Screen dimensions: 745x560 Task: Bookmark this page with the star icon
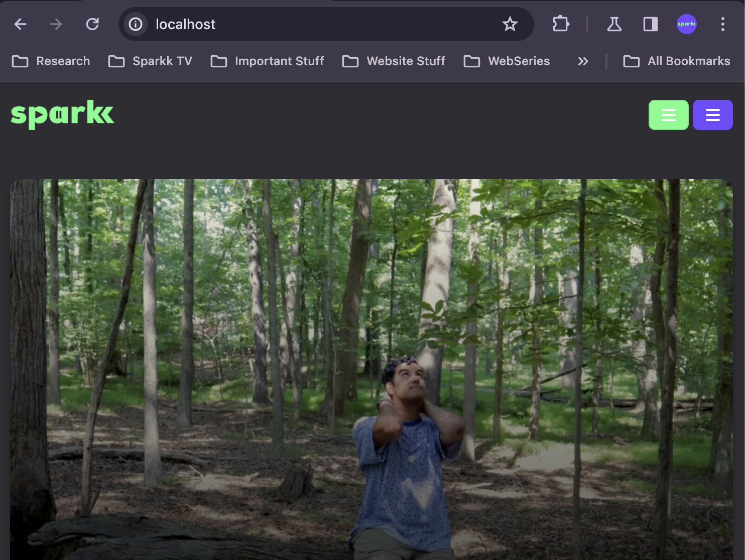(510, 24)
